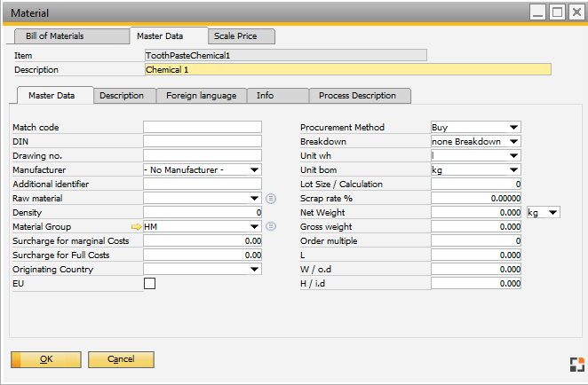Open the Originating Country dropdown

click(255, 269)
